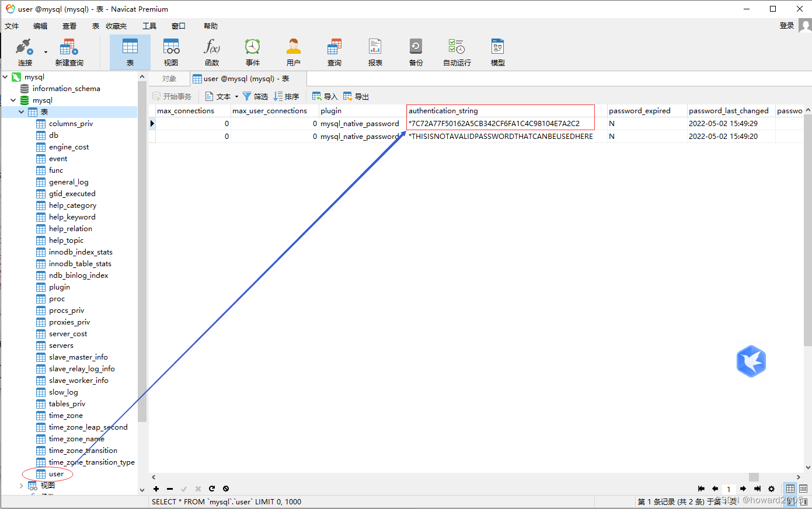The image size is (812, 509).
Task: Select the *THISISNOTAVALIDPASSWORDTHATCANBEUSEDHERE cell
Action: coord(506,136)
